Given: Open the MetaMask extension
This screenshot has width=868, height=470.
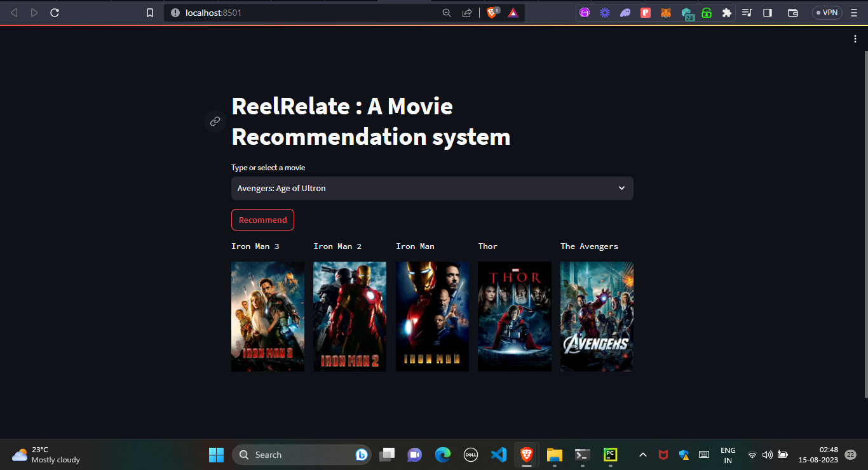Looking at the screenshot, I should [x=666, y=12].
